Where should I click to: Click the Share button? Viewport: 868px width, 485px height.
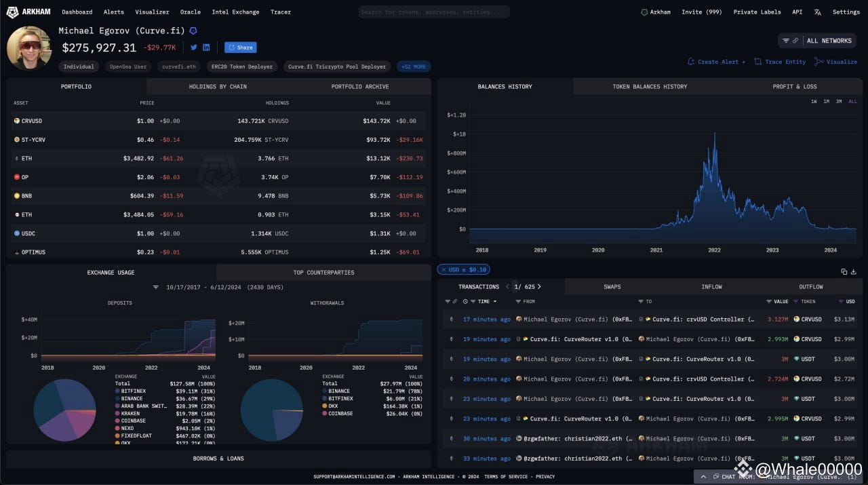241,47
